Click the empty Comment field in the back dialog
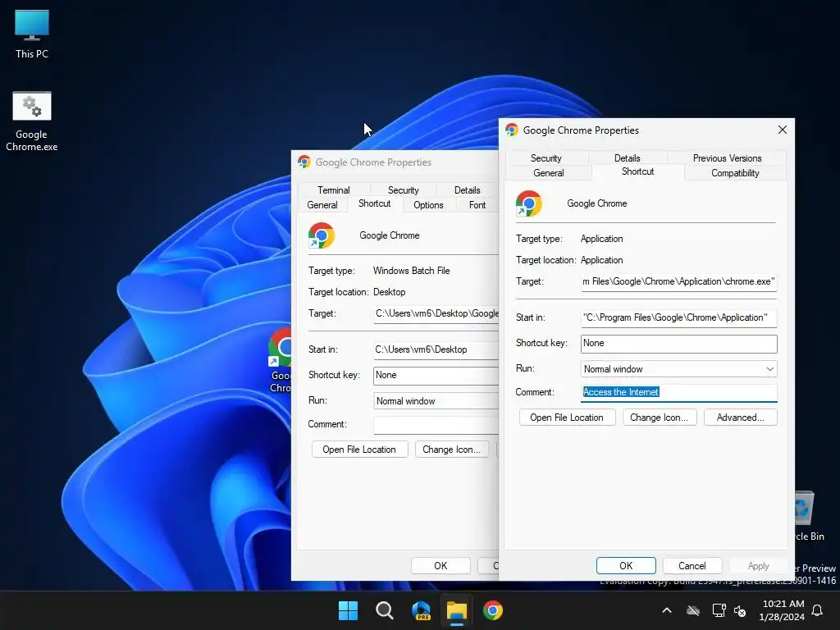 tap(436, 425)
